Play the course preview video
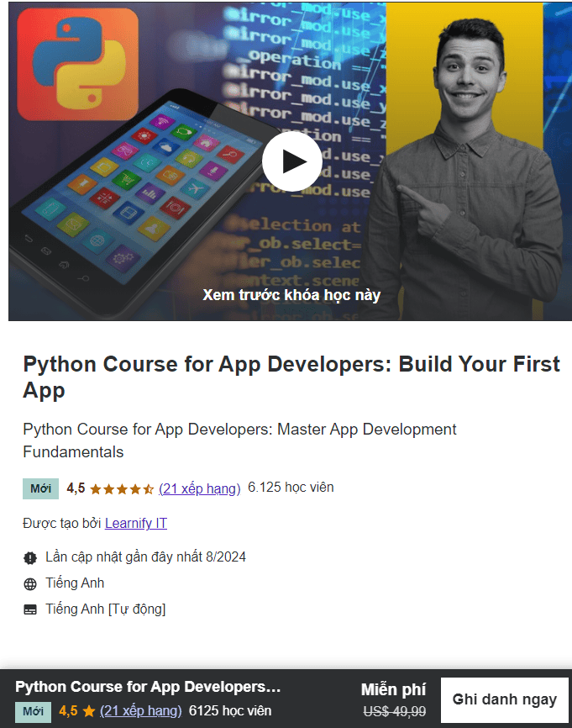This screenshot has height=728, width=572. 291,161
